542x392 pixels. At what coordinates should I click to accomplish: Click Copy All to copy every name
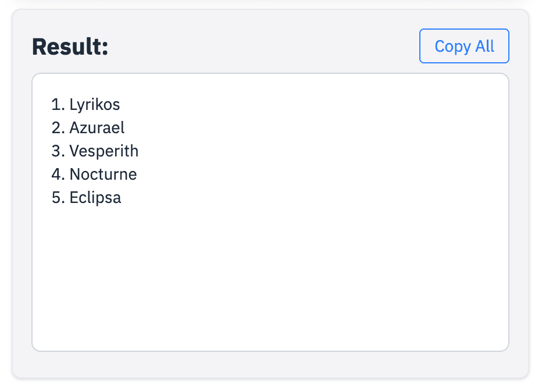pos(463,46)
